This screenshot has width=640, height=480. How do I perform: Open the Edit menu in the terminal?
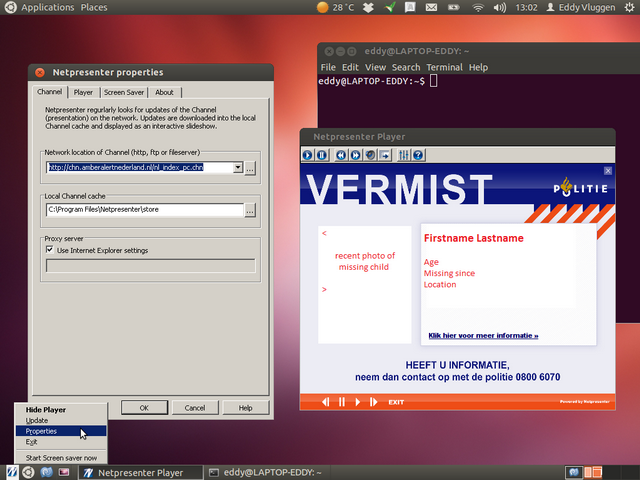[x=350, y=67]
